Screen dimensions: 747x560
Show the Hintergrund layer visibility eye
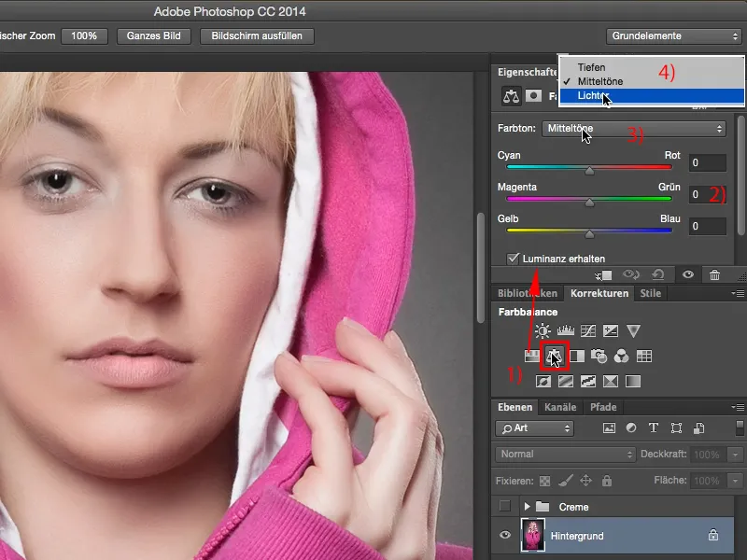(x=505, y=534)
